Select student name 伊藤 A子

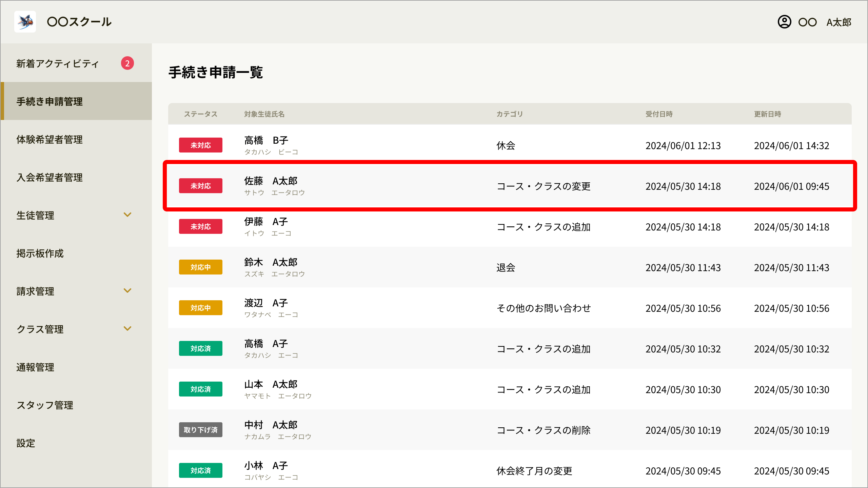point(266,222)
